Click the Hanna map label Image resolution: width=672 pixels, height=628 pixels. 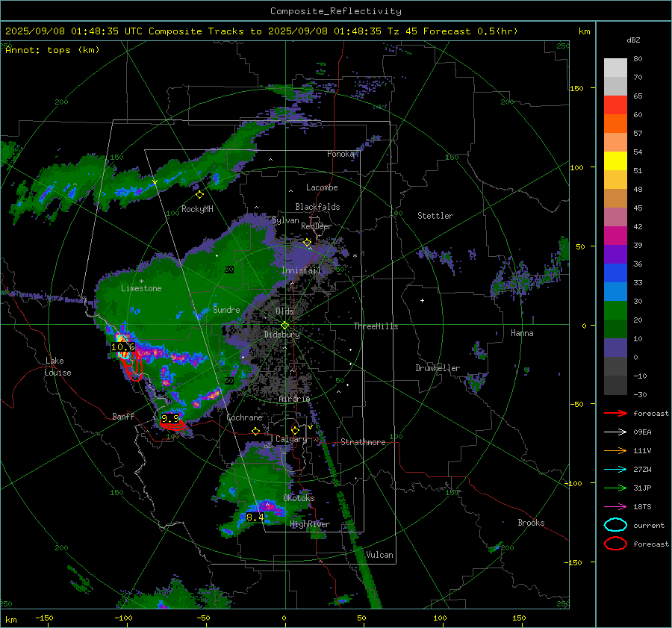tap(522, 333)
